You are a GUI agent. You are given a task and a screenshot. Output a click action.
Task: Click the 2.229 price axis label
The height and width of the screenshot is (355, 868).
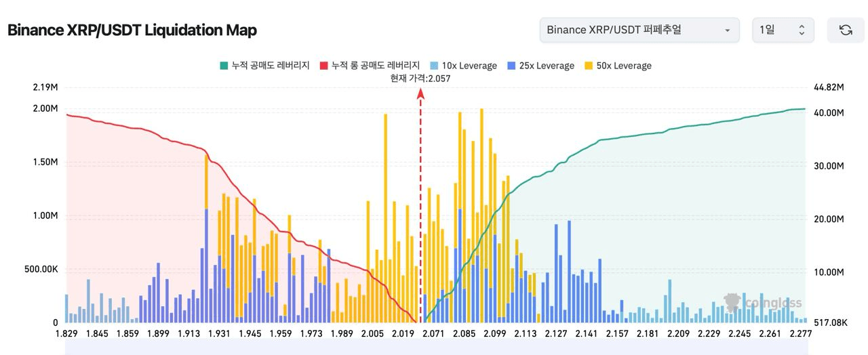pyautogui.click(x=709, y=333)
